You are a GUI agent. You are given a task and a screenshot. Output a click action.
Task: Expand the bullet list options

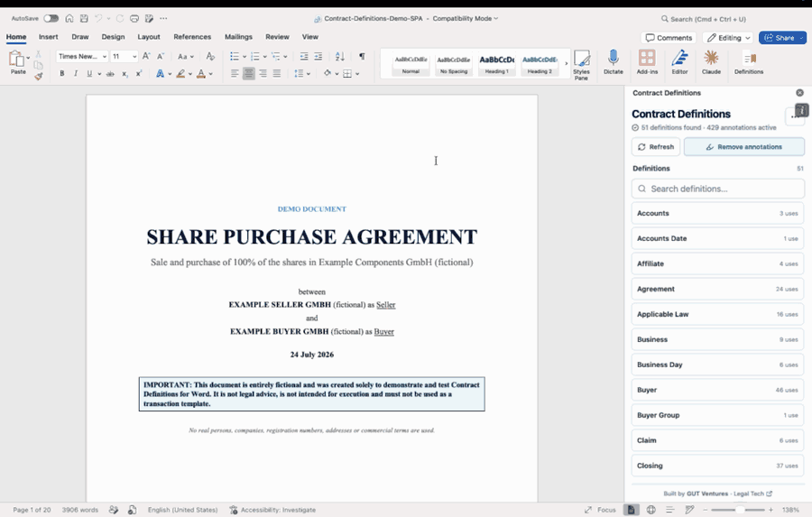245,57
